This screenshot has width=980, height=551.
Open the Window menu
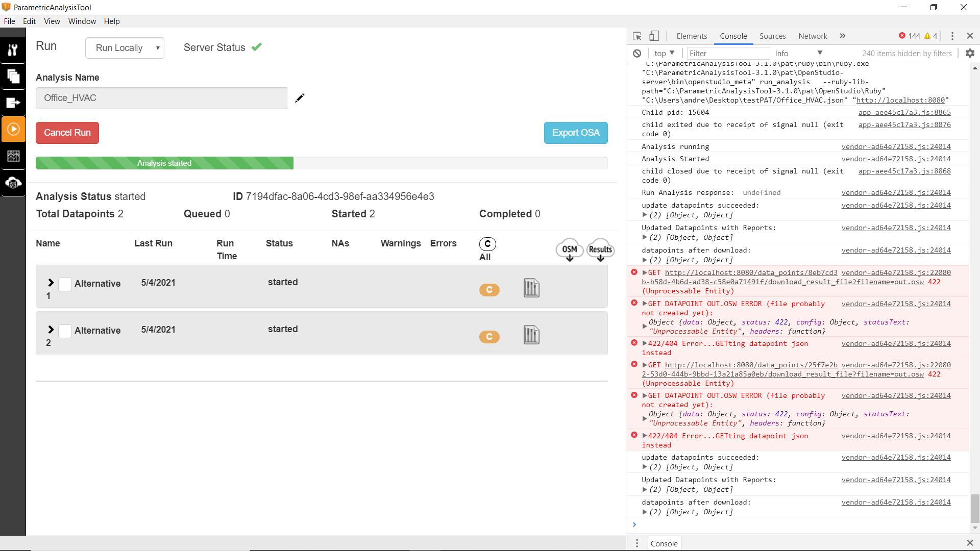pyautogui.click(x=82, y=21)
